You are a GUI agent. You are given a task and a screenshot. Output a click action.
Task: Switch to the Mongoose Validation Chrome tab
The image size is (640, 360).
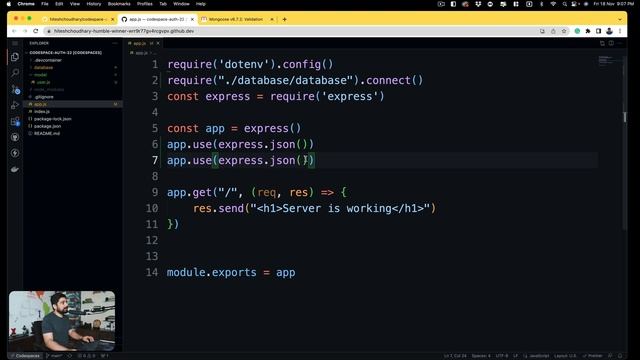(x=236, y=19)
